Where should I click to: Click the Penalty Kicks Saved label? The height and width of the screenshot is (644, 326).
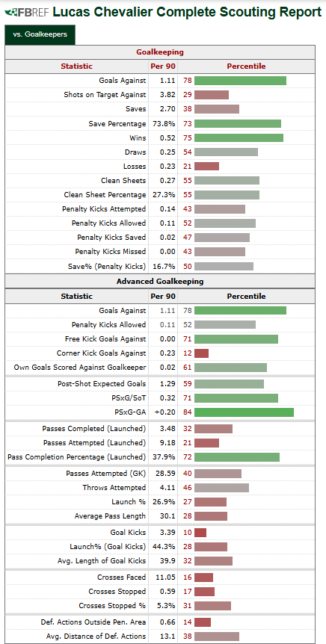coord(111,237)
